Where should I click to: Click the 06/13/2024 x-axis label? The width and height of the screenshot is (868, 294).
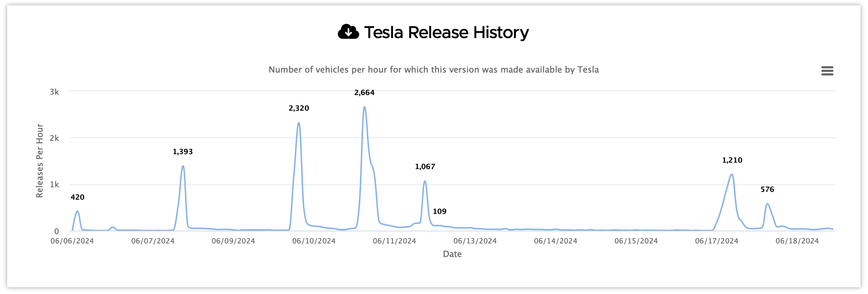coord(475,241)
